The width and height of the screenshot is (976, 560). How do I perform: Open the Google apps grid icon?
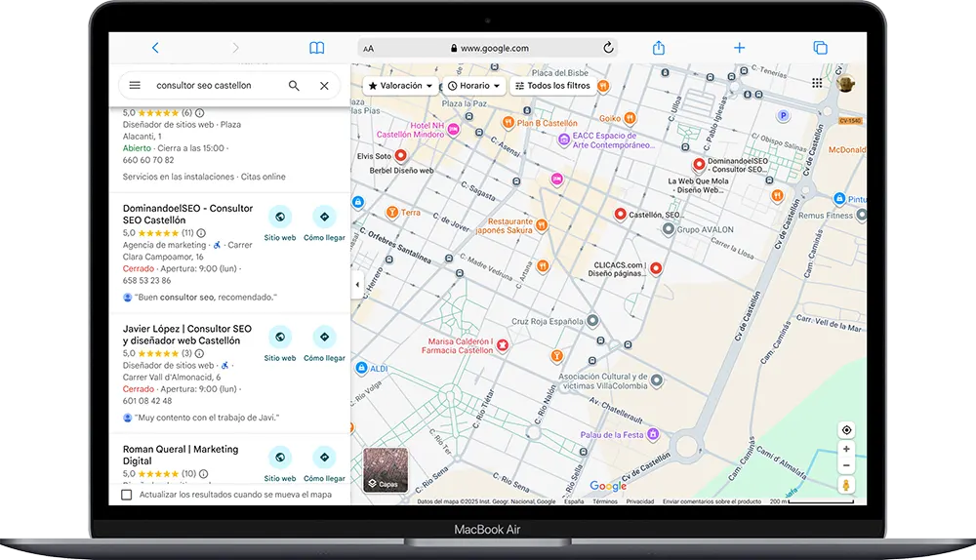pos(817,84)
